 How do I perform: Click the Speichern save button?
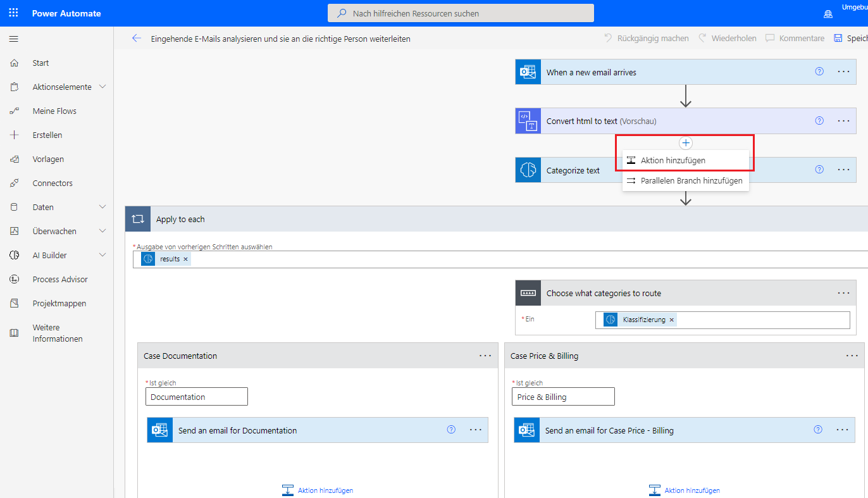(x=850, y=38)
